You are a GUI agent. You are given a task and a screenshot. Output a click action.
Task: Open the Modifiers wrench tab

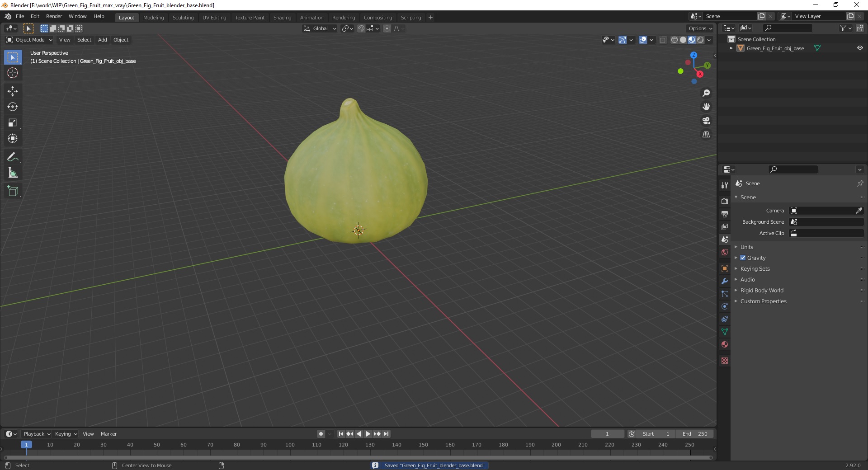click(x=725, y=281)
